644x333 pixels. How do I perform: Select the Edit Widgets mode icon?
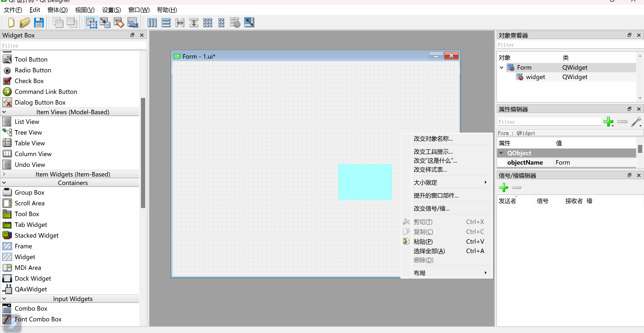click(x=91, y=23)
